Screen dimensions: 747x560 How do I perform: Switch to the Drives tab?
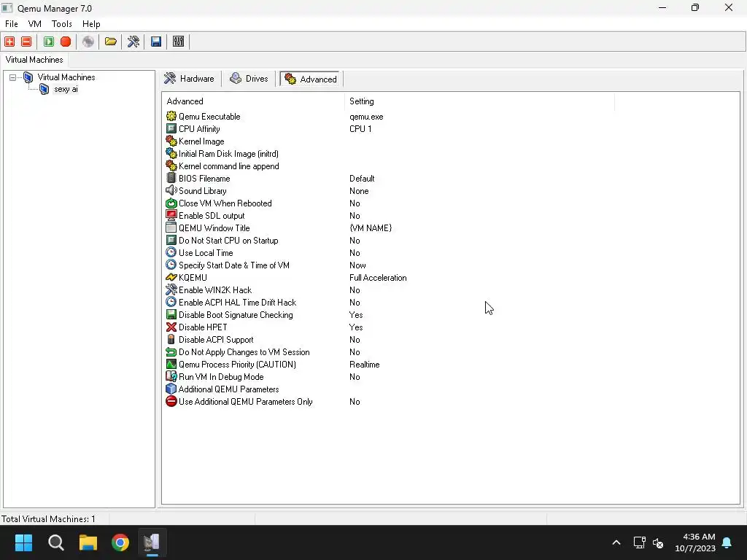pyautogui.click(x=249, y=79)
